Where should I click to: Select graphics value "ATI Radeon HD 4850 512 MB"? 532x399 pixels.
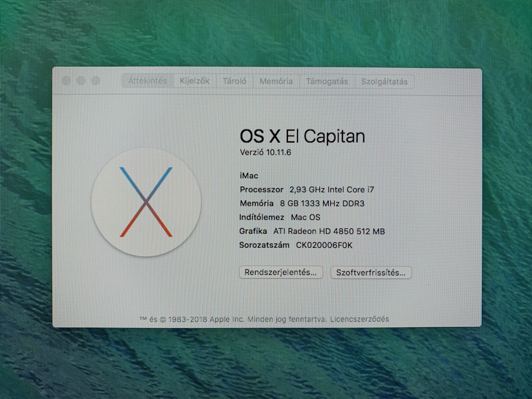coord(329,231)
